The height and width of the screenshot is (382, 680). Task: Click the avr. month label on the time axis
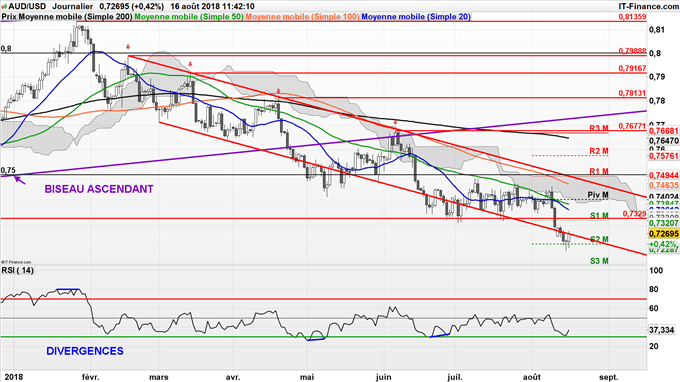coord(233,377)
